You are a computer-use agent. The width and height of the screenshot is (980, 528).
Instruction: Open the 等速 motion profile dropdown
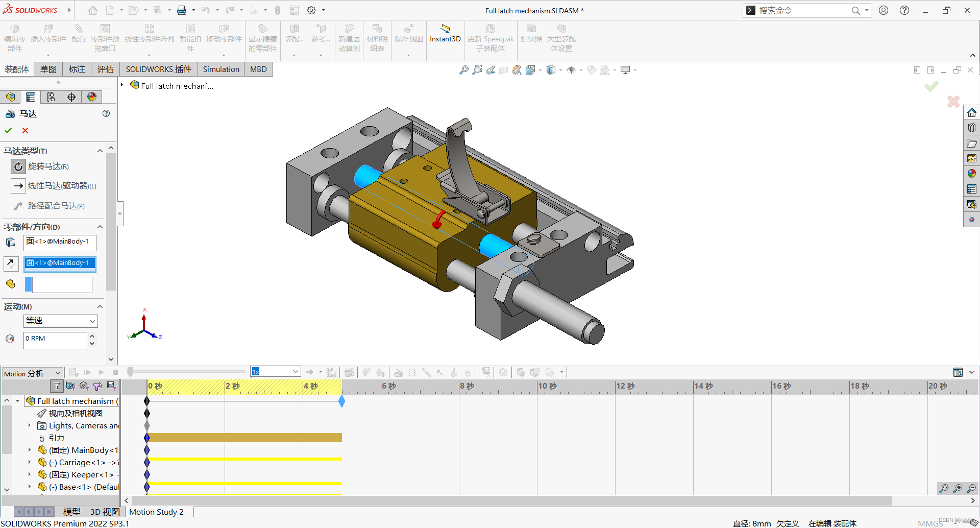click(x=92, y=321)
